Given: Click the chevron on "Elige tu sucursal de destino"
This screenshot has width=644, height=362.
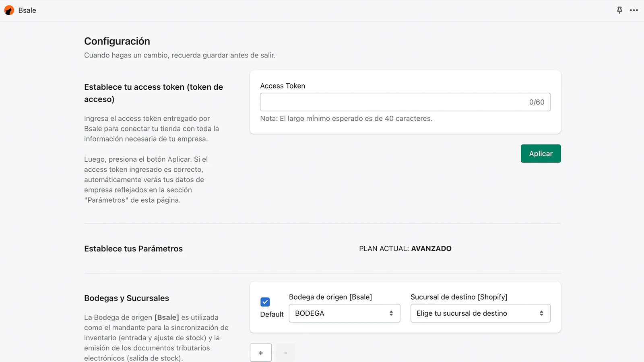Looking at the screenshot, I should pos(541,313).
